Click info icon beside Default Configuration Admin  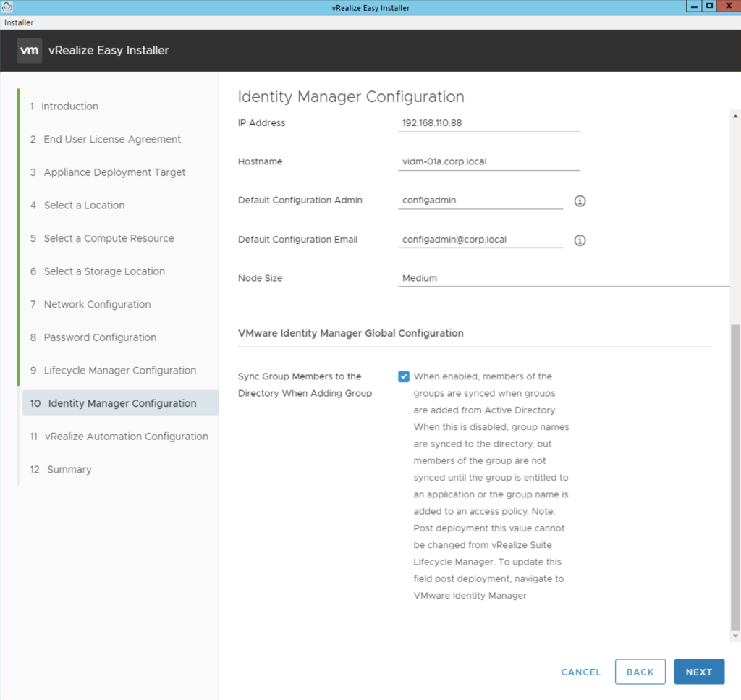point(580,201)
